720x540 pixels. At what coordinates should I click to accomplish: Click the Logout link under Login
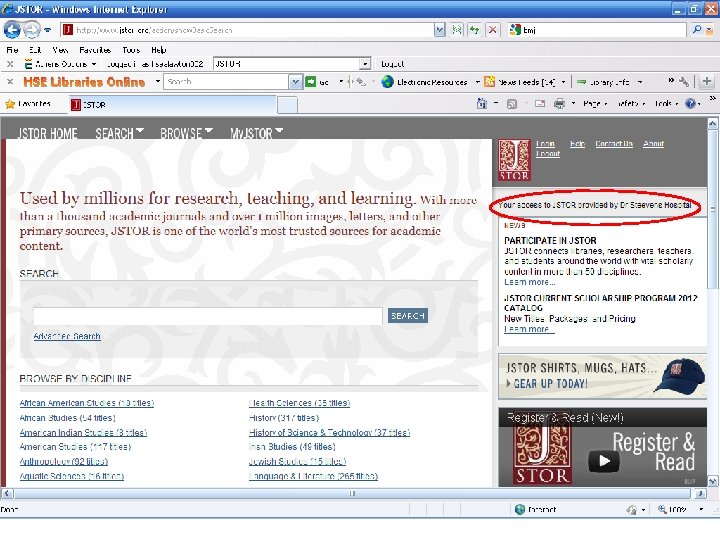point(548,154)
